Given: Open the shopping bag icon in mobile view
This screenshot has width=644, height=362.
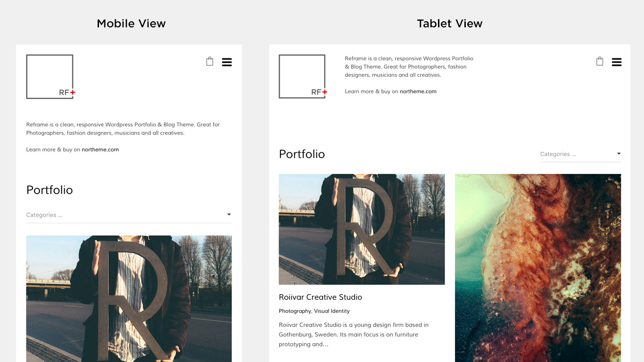Looking at the screenshot, I should pos(210,61).
